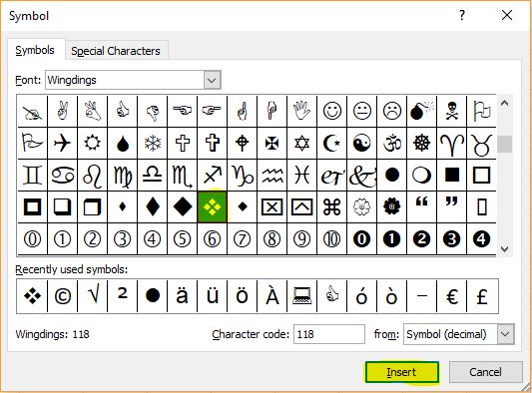Select the copyright symbol in recently used

pyautogui.click(x=63, y=296)
